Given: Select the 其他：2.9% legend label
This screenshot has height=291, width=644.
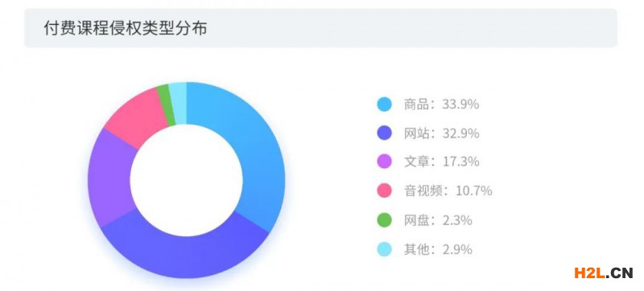Looking at the screenshot, I should tap(438, 249).
